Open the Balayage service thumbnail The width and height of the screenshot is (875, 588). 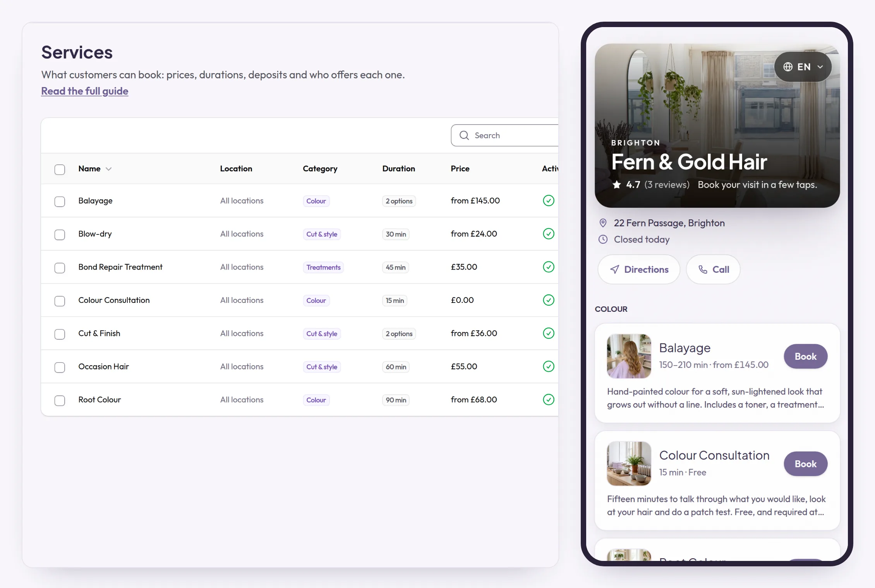coord(629,356)
